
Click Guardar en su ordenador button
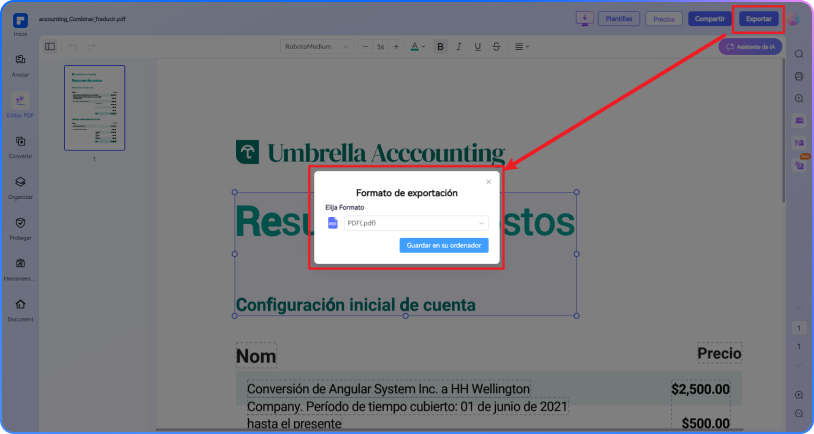[444, 245]
